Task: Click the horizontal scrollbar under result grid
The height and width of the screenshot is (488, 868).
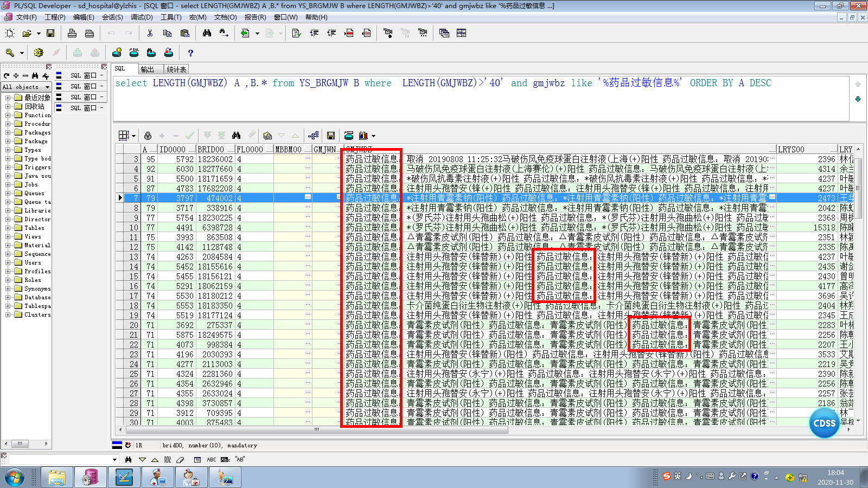Action: click(316, 430)
